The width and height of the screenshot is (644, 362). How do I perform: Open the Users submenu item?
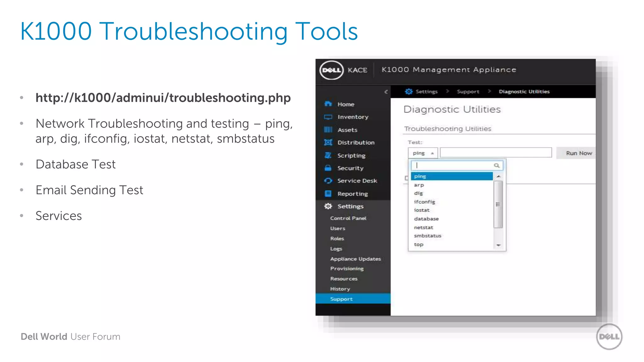337,228
